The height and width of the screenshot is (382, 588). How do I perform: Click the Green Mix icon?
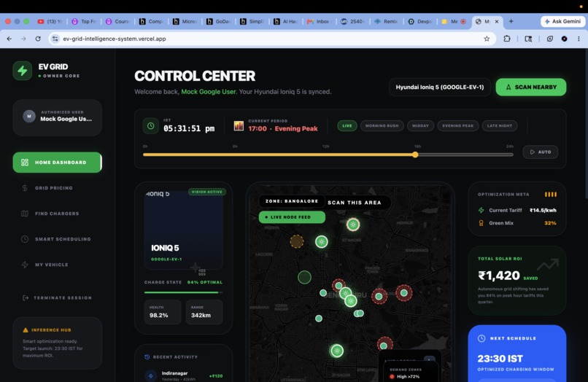tap(481, 223)
